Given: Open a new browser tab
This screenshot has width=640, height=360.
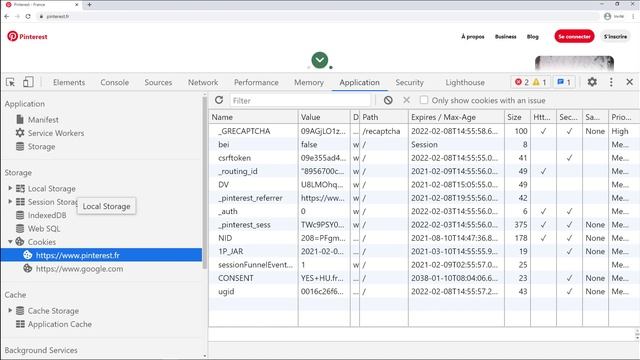Looking at the screenshot, I should pos(89,4).
